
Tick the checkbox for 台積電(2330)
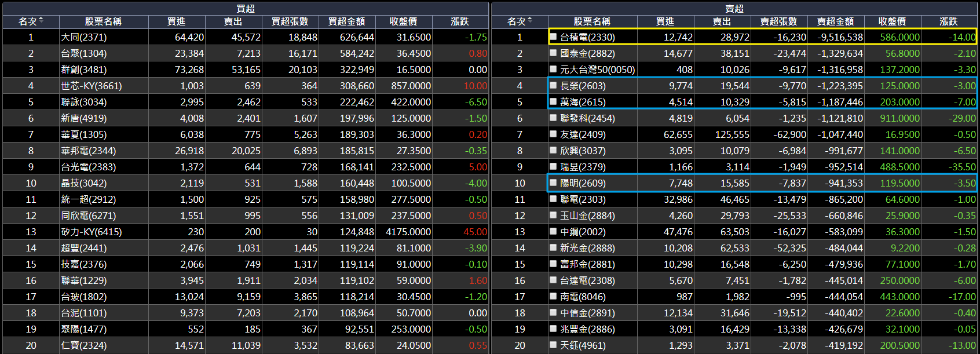point(553,37)
